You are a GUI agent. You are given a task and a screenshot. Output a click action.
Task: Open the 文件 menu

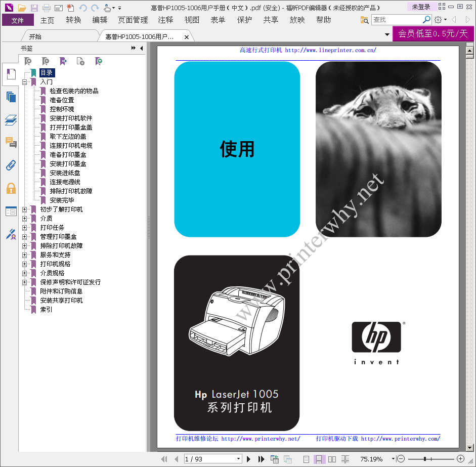click(18, 20)
